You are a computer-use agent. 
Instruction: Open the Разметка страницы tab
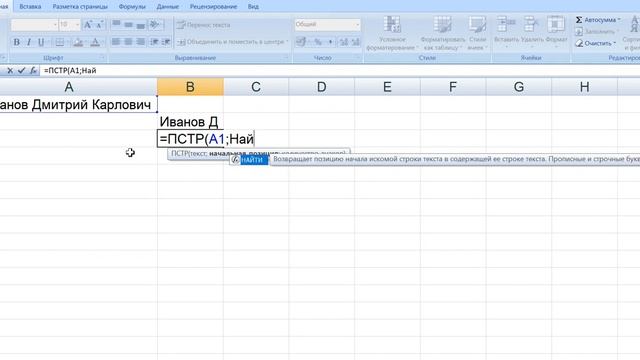click(x=80, y=7)
